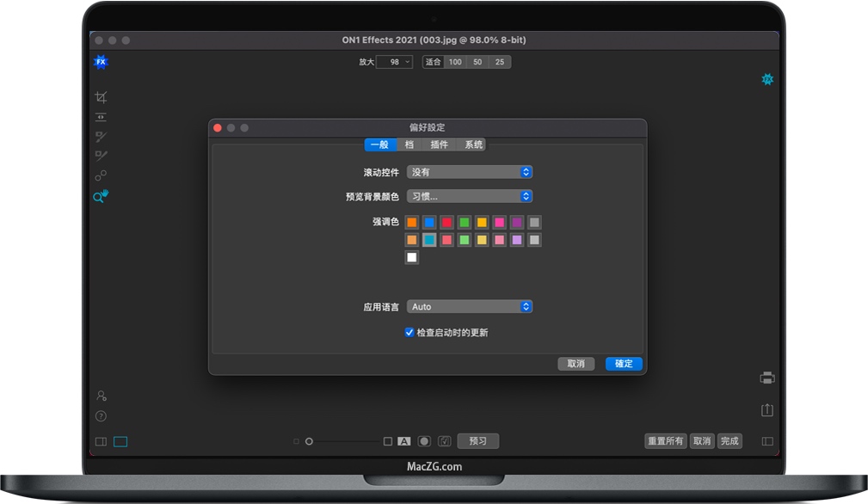
Task: Open the Print icon on the right
Action: pos(766,377)
